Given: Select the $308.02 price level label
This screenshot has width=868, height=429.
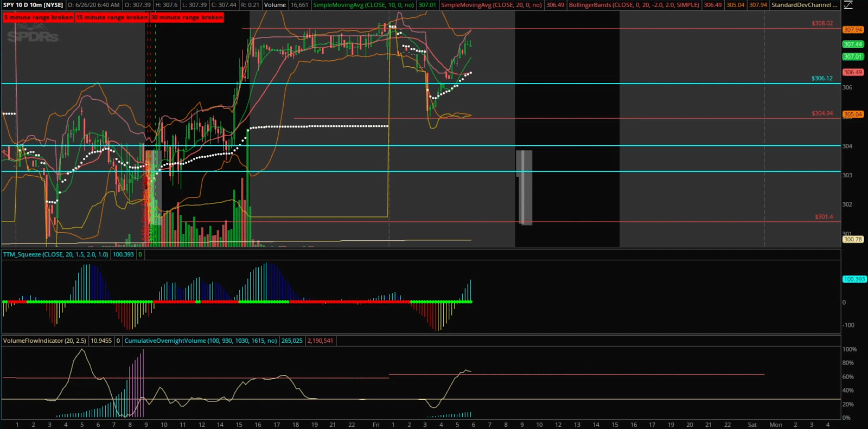Looking at the screenshot, I should tap(822, 23).
